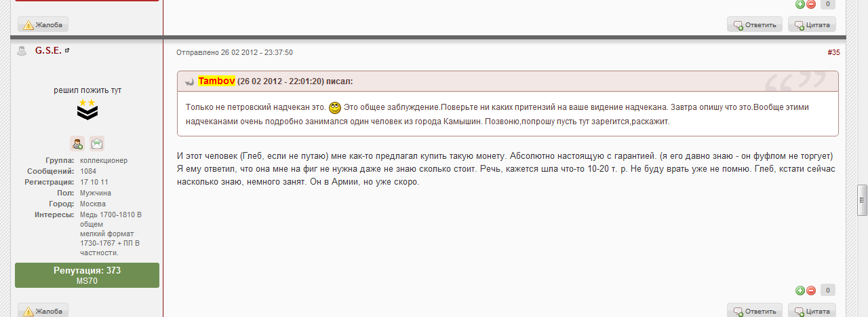The height and width of the screenshot is (317, 868).
Task: Click the green 'Репутация: 373' box
Action: (87, 275)
